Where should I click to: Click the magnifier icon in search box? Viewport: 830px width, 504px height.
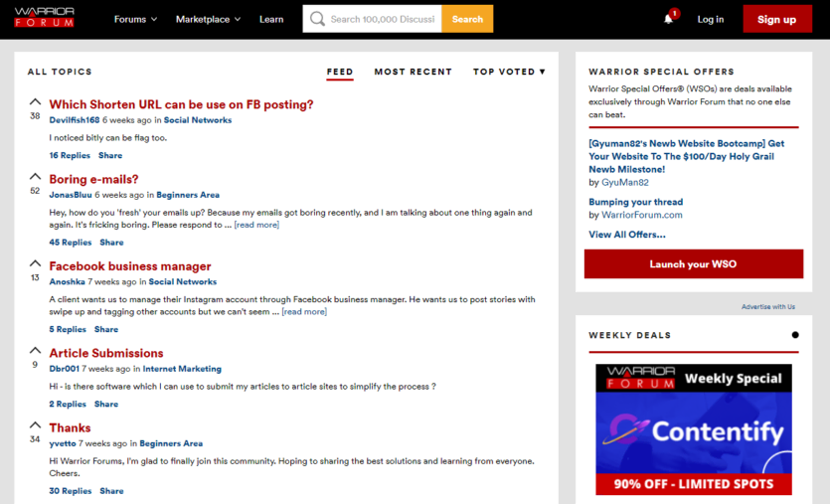click(317, 19)
